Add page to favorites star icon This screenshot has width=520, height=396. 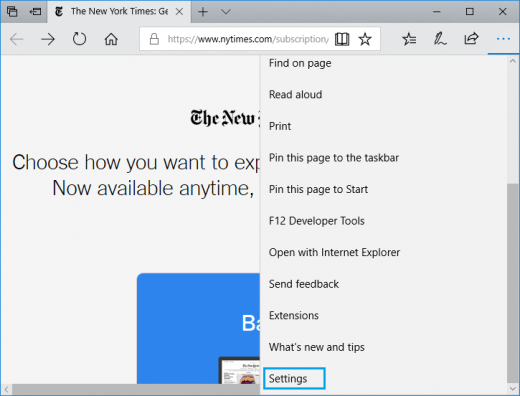coord(365,39)
